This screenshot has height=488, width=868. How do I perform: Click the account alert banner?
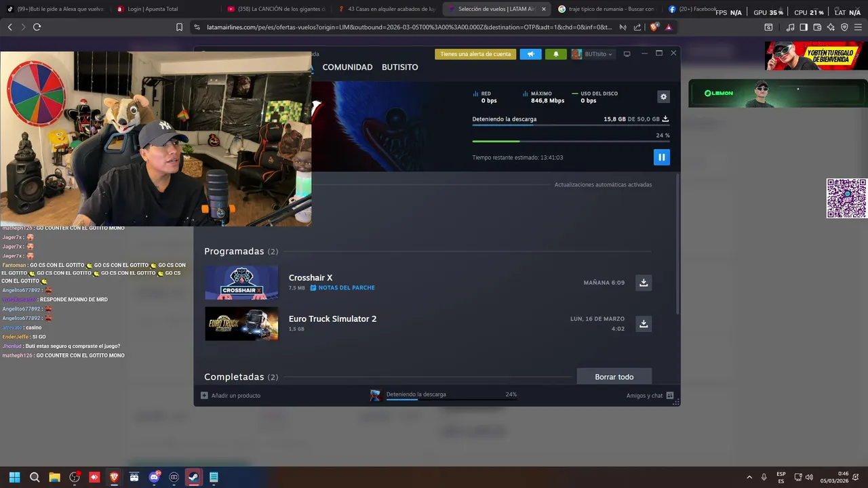475,54
